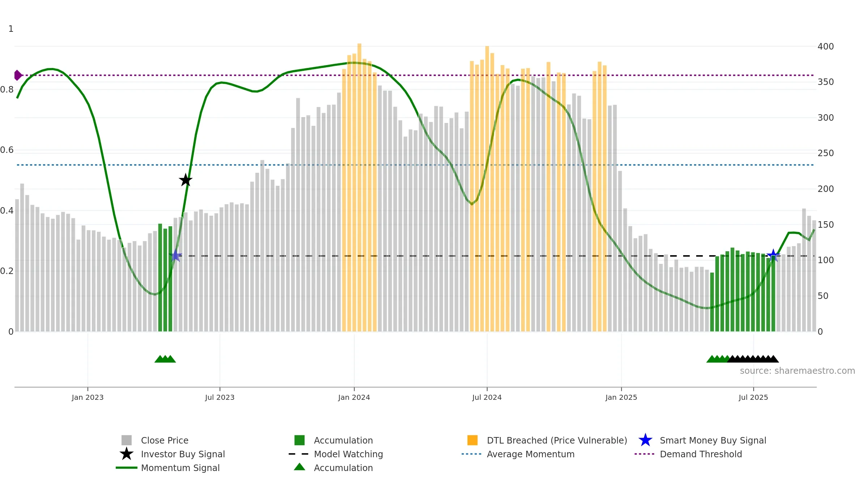Click the orange DTL Breached legend swatch
This screenshot has height=488, width=868.
tap(472, 440)
